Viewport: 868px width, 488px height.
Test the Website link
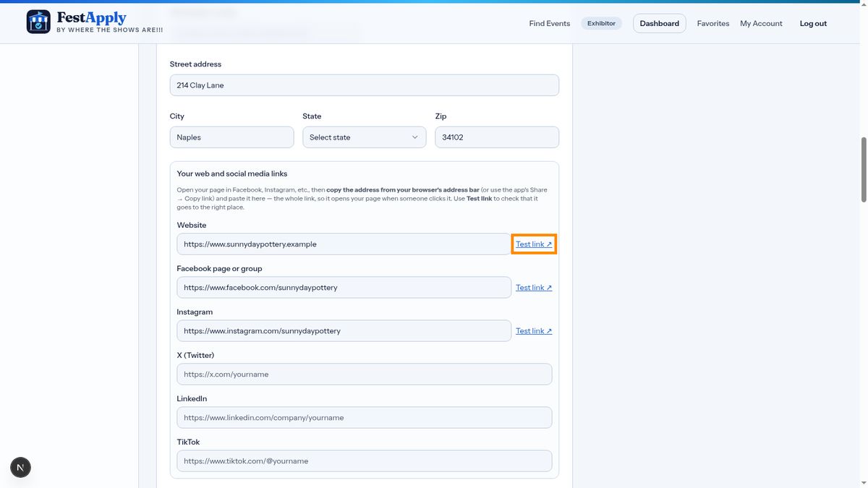[x=534, y=244]
